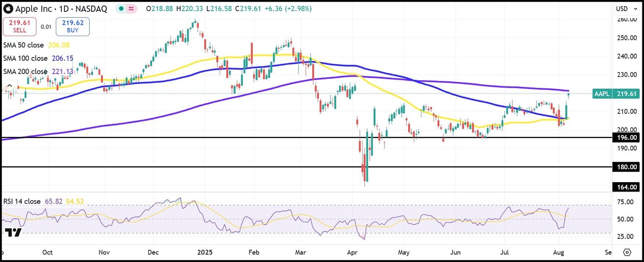
Task: Click the 196.00 price level label
Action: [x=626, y=137]
